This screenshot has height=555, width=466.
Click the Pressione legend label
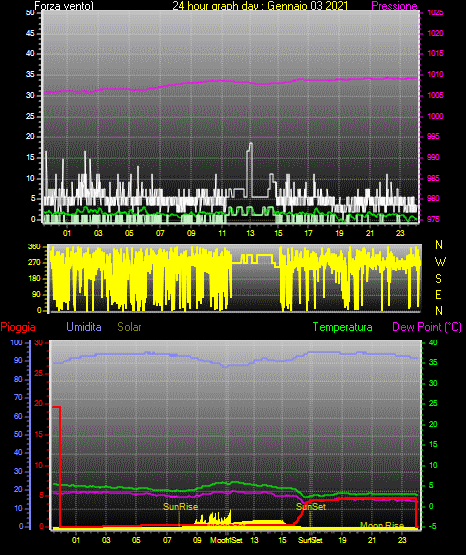(x=394, y=6)
